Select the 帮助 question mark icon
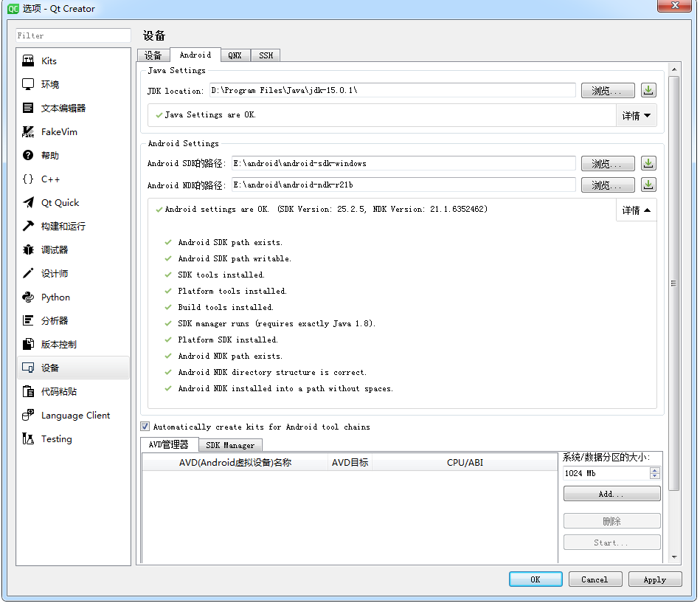This screenshot has width=700, height=606. (28, 156)
